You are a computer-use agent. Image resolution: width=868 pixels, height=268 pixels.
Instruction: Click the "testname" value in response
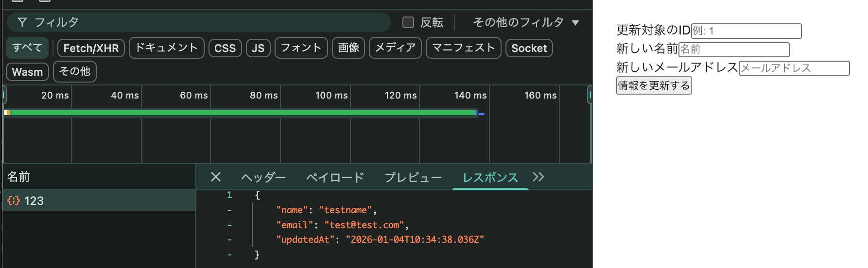tap(346, 210)
